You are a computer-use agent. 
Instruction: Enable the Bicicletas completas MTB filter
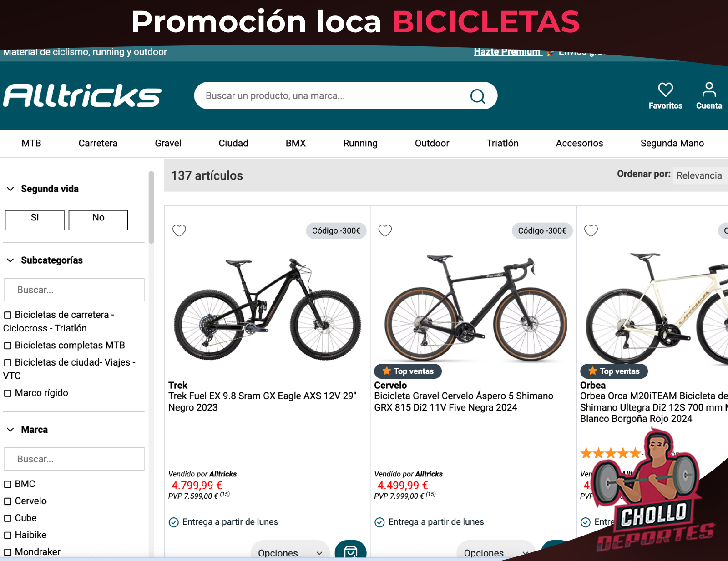pos(8,346)
